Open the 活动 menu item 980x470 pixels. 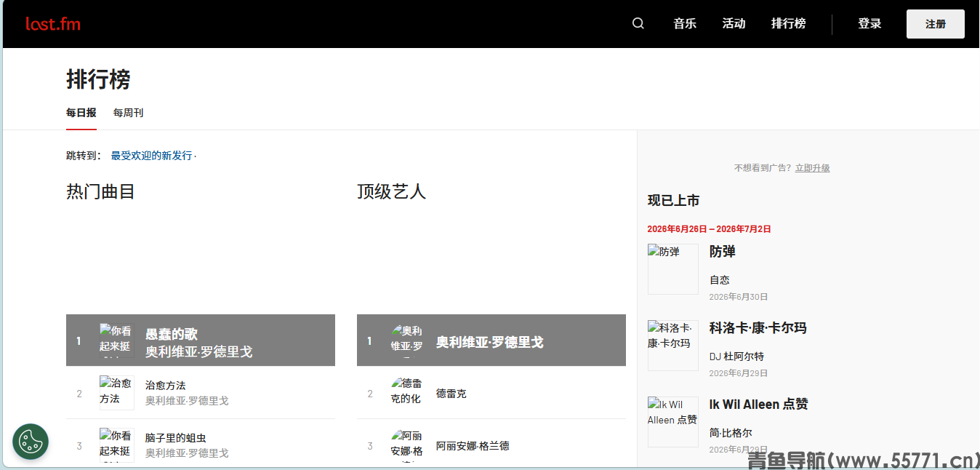(734, 24)
